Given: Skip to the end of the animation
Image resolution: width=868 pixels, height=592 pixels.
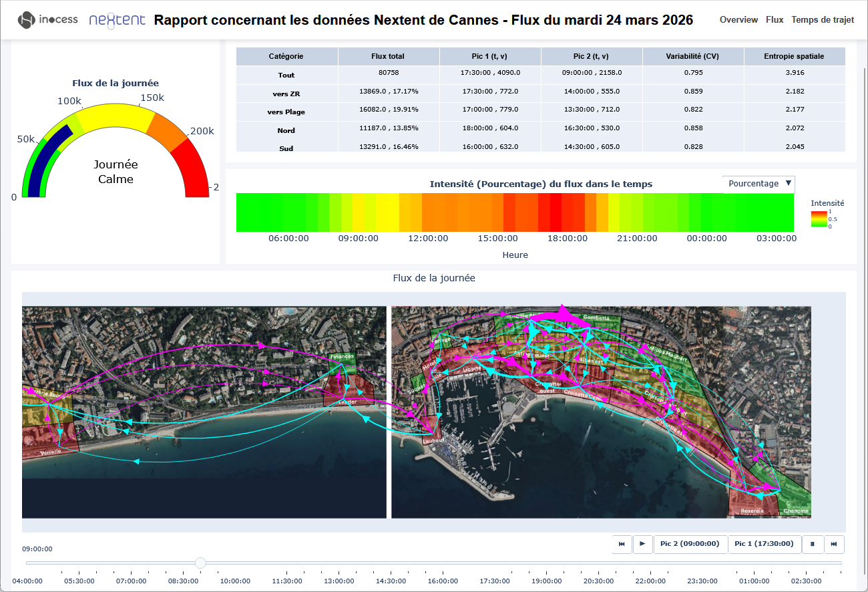Looking at the screenshot, I should tap(834, 544).
